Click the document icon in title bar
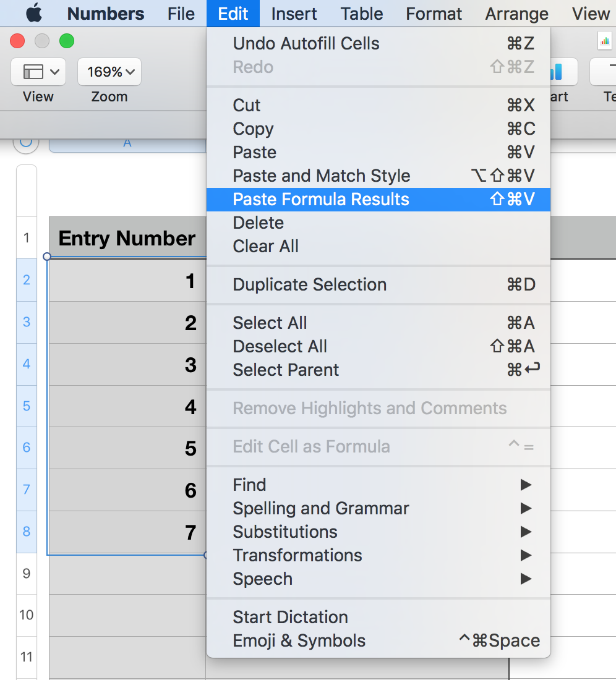The width and height of the screenshot is (616, 680). point(604,41)
